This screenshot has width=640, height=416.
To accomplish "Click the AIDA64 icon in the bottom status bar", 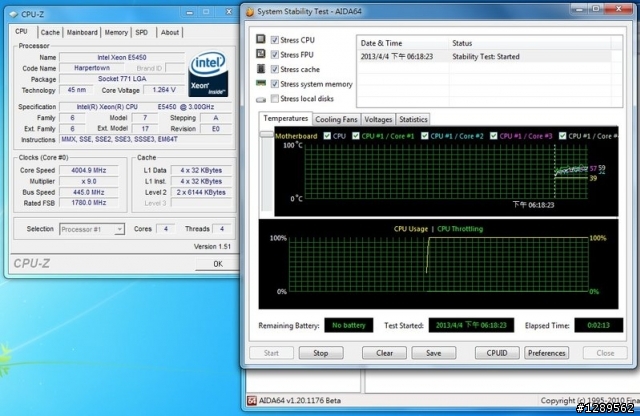I will (x=252, y=400).
